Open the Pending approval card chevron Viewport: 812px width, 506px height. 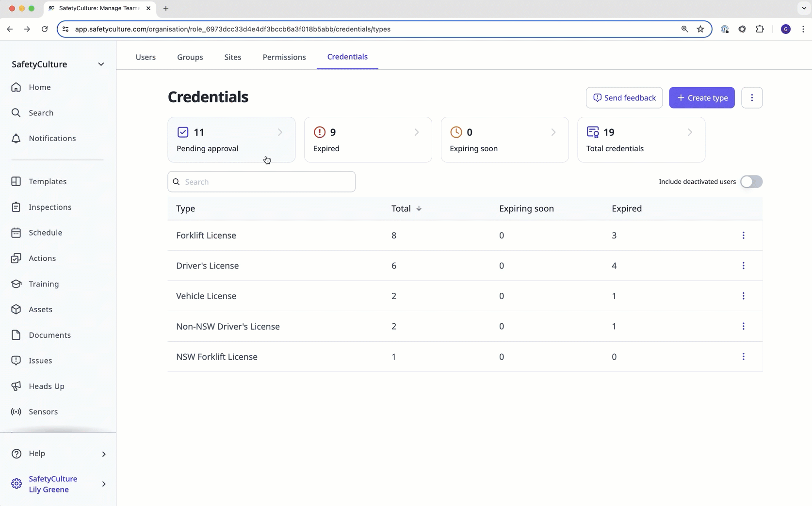click(x=280, y=132)
